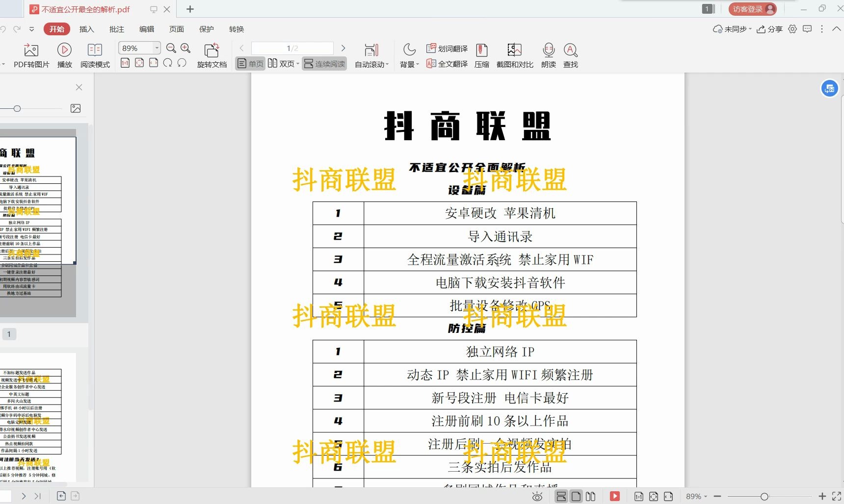Toggle 连续阅读 continuous reading
Image resolution: width=844 pixels, height=504 pixels.
[324, 64]
